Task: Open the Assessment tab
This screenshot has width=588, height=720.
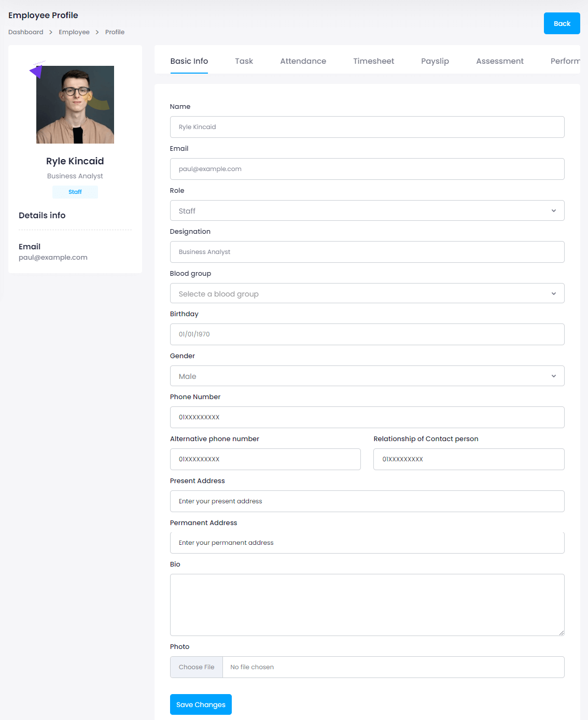Action: point(499,61)
